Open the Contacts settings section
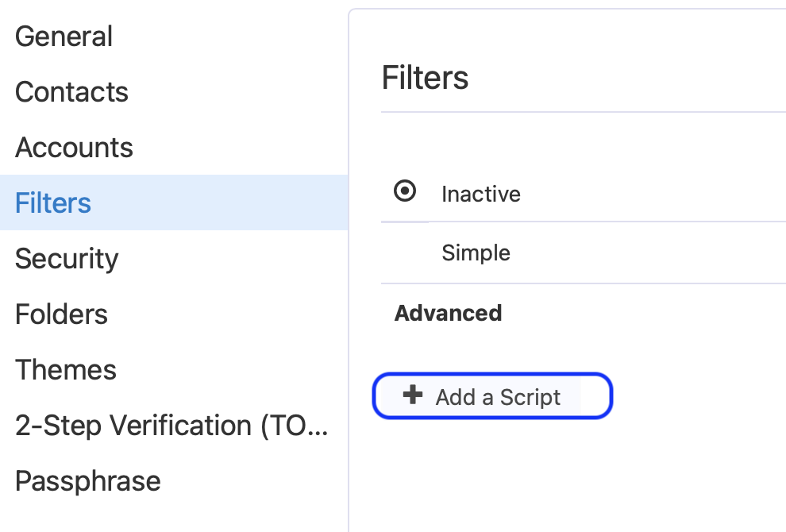 pos(71,92)
